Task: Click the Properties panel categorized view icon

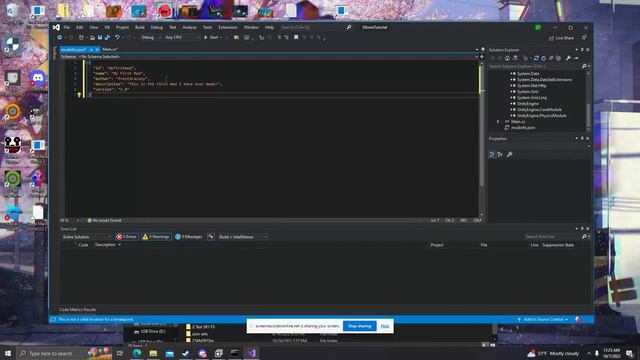Action: [492, 155]
